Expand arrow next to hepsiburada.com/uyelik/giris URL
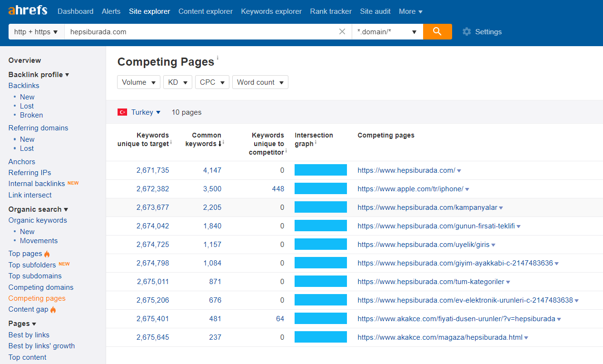Screen dimensions: 603x364 click(x=494, y=245)
